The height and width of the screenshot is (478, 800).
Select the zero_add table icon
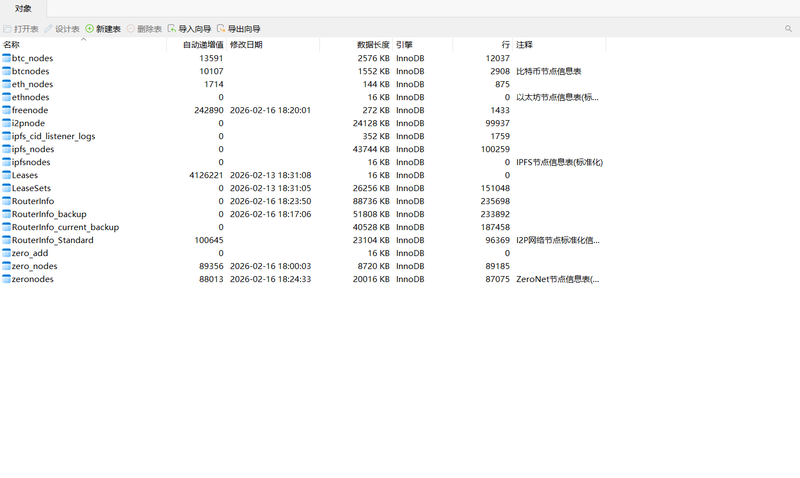(6, 254)
